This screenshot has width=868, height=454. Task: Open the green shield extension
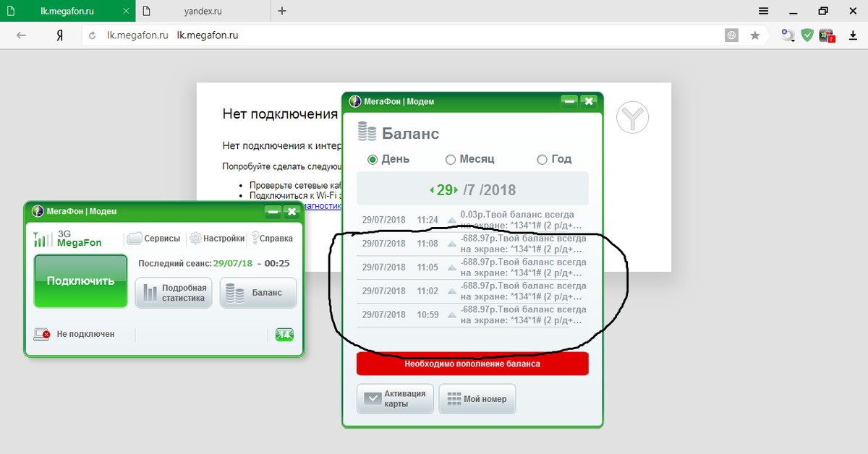coord(807,35)
